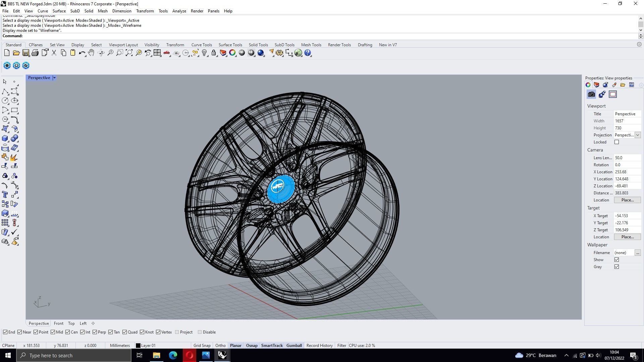644x362 pixels.
Task: Open Layers panel icon in Properties
Action: [597, 85]
